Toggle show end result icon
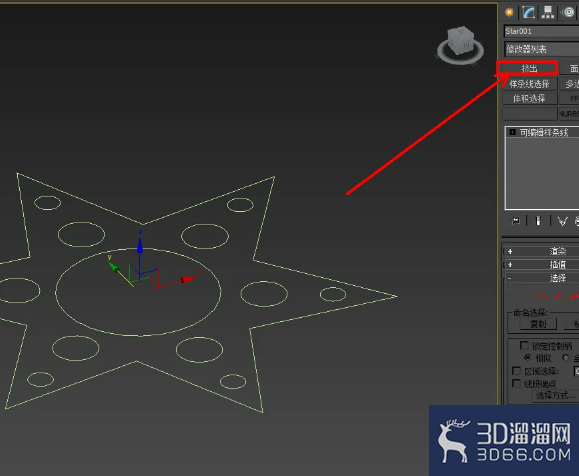Viewport: 579px width, 476px height. point(538,221)
